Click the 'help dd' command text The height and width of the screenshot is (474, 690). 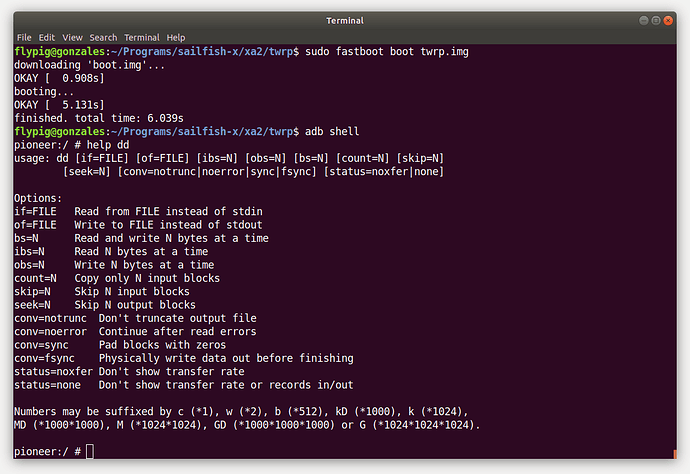(108, 145)
